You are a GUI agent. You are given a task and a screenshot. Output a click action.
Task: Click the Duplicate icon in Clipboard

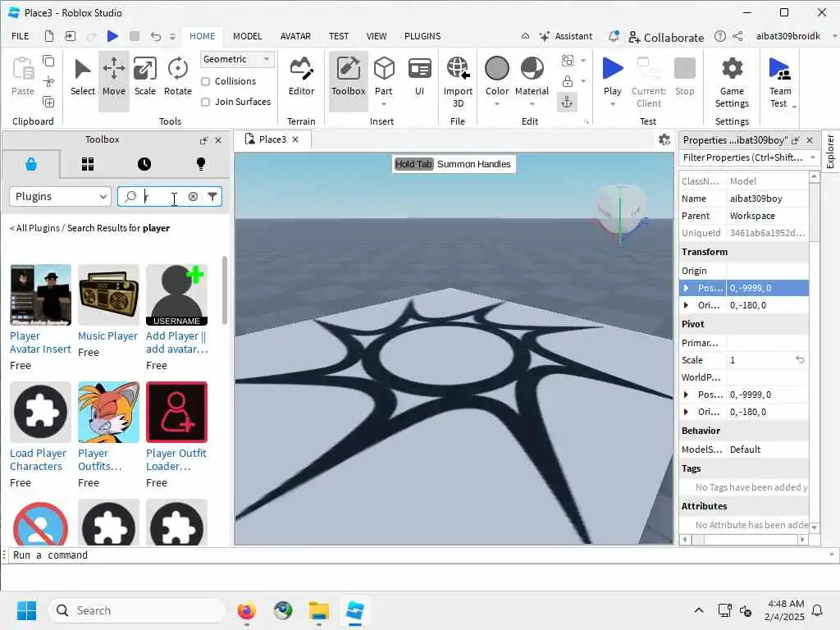[x=48, y=102]
